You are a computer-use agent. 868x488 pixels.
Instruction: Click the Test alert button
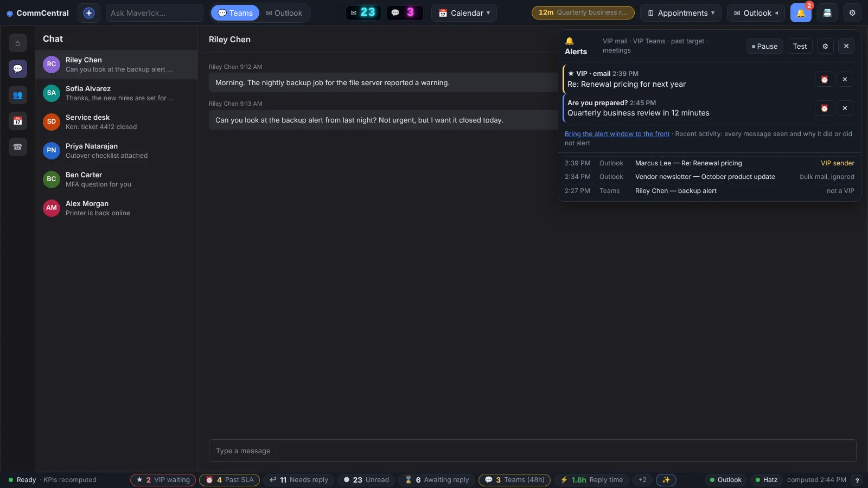(x=800, y=46)
